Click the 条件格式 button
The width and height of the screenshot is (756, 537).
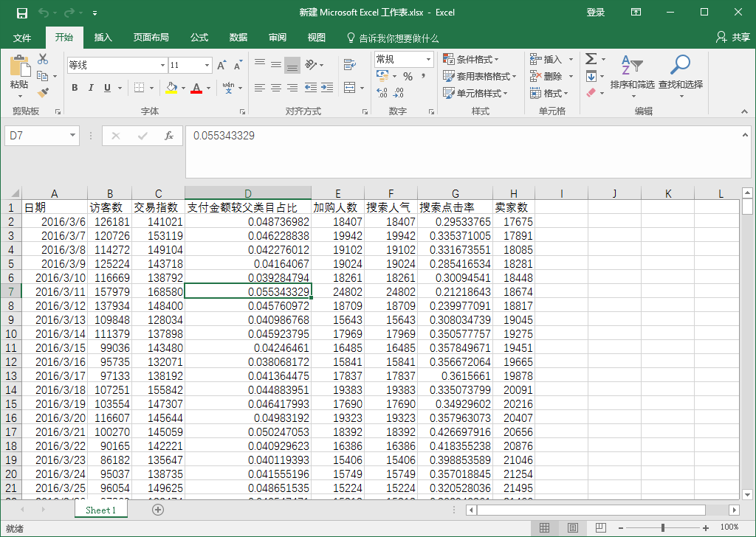[471, 59]
